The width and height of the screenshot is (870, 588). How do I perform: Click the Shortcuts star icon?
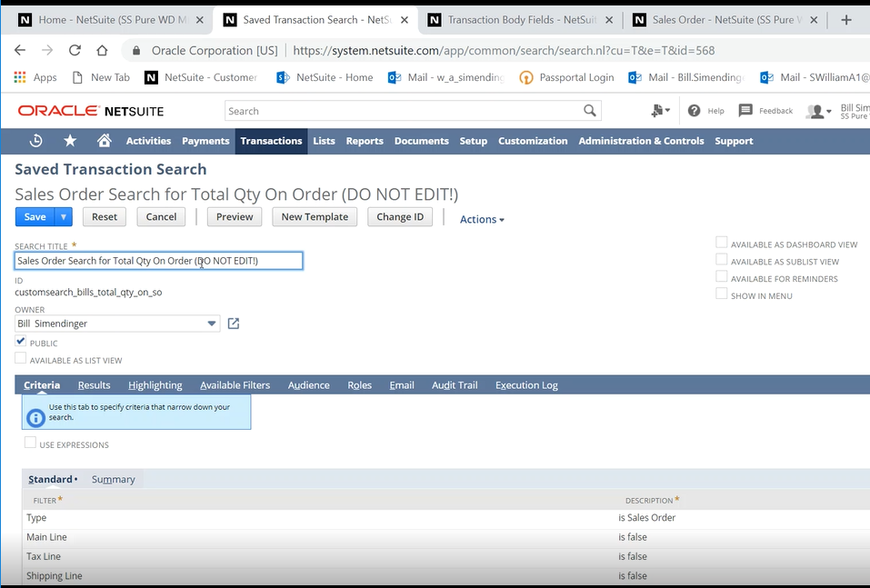coord(70,141)
